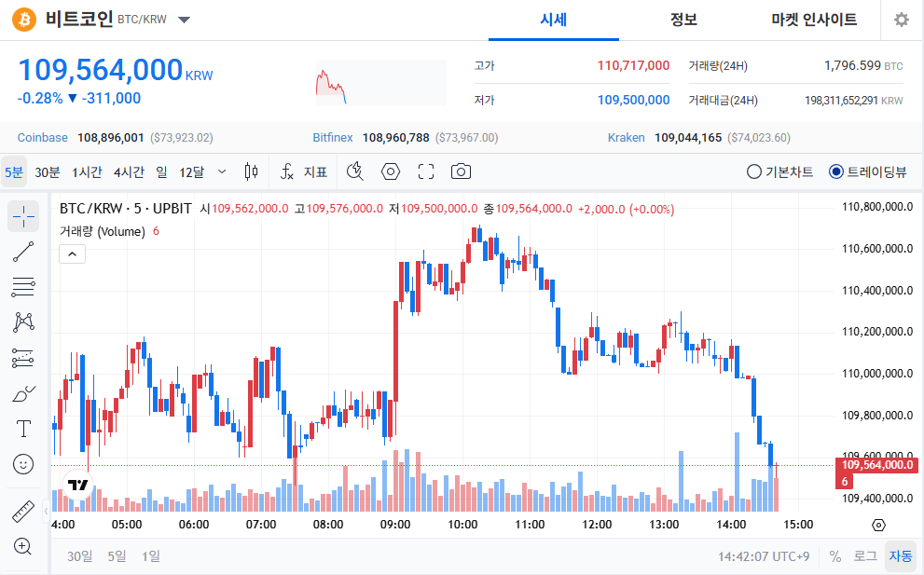Open the fx indicator templates icon
The image size is (924, 575).
286,171
